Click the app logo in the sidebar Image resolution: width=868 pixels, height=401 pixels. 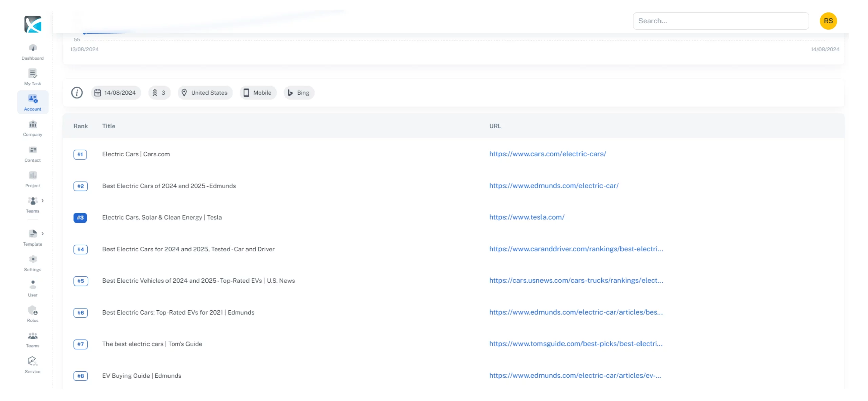point(33,24)
